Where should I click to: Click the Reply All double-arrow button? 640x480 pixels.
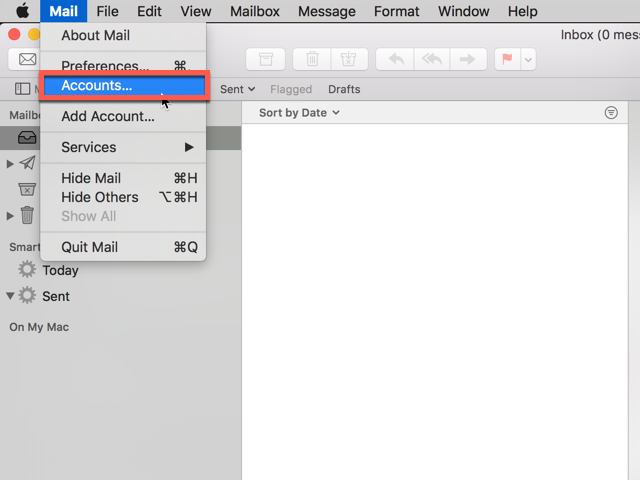pyautogui.click(x=432, y=60)
